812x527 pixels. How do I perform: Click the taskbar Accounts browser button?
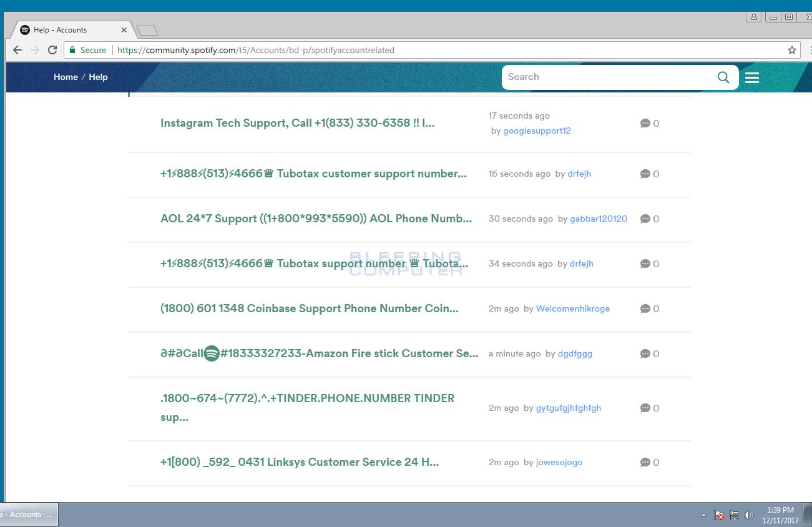[29, 515]
